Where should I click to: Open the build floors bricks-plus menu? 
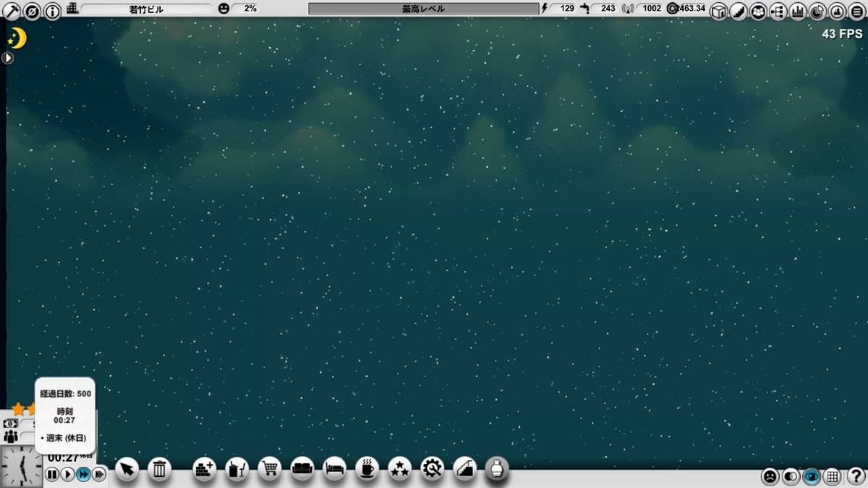tap(205, 469)
